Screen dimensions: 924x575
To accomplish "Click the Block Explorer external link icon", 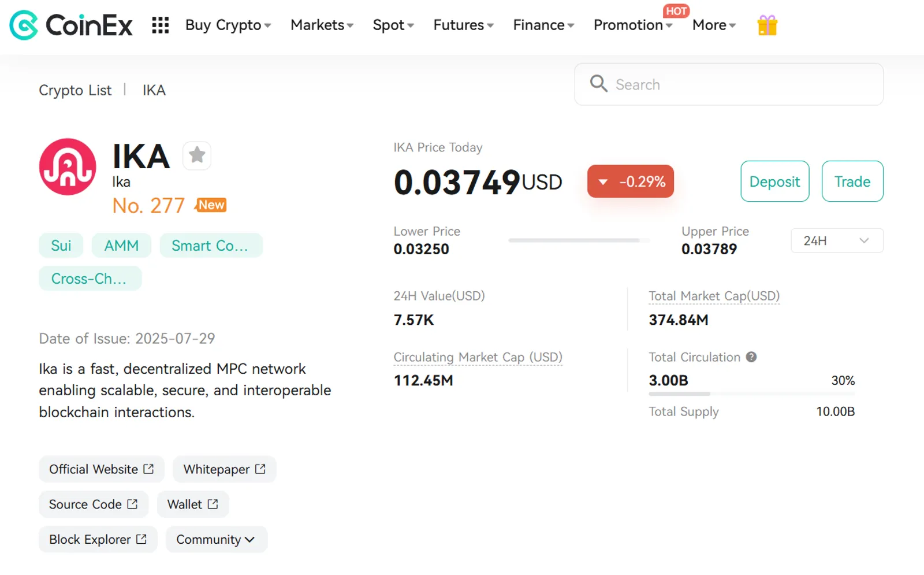I will pyautogui.click(x=141, y=539).
